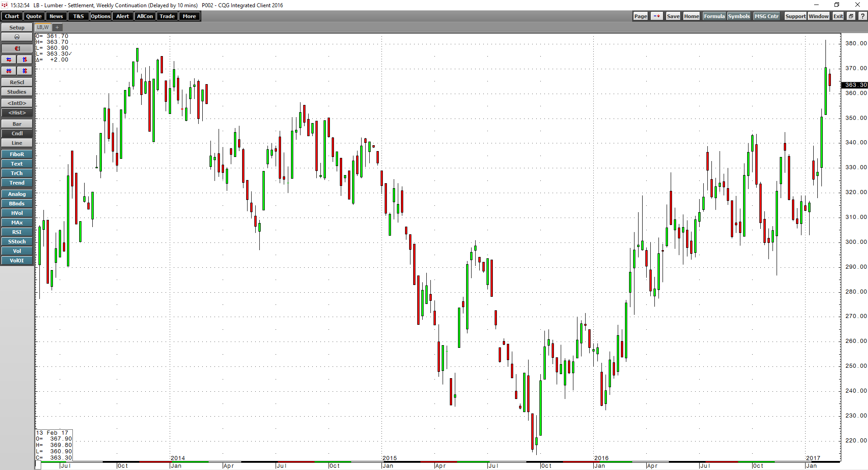
Task: Select the LB,W chart tab
Action: pos(43,28)
